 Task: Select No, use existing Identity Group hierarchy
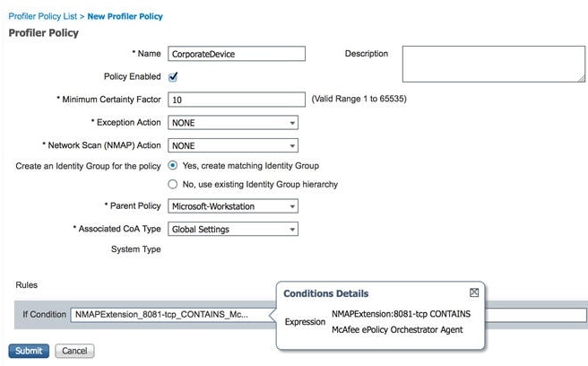pos(172,184)
